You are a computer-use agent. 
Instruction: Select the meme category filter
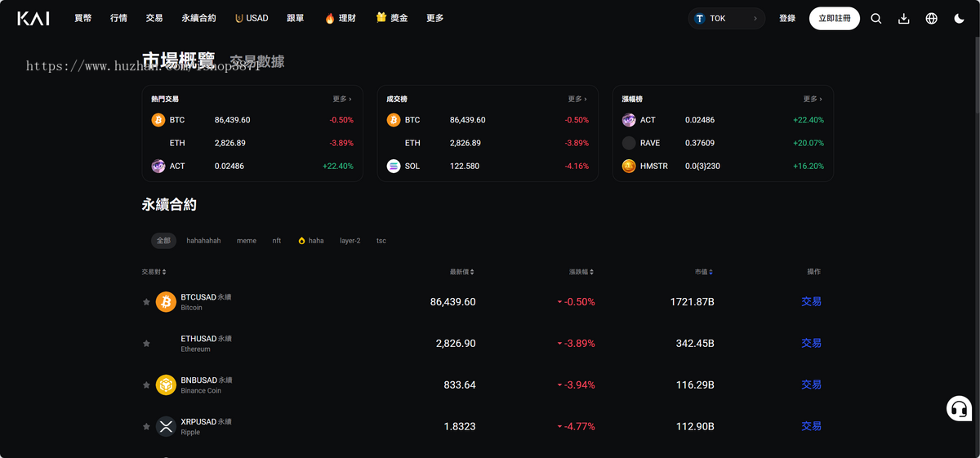click(246, 241)
